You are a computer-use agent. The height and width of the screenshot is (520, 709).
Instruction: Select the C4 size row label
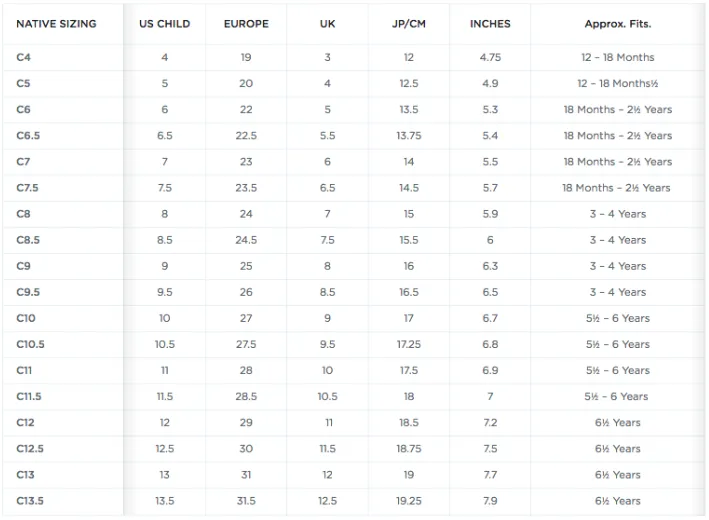[24, 57]
